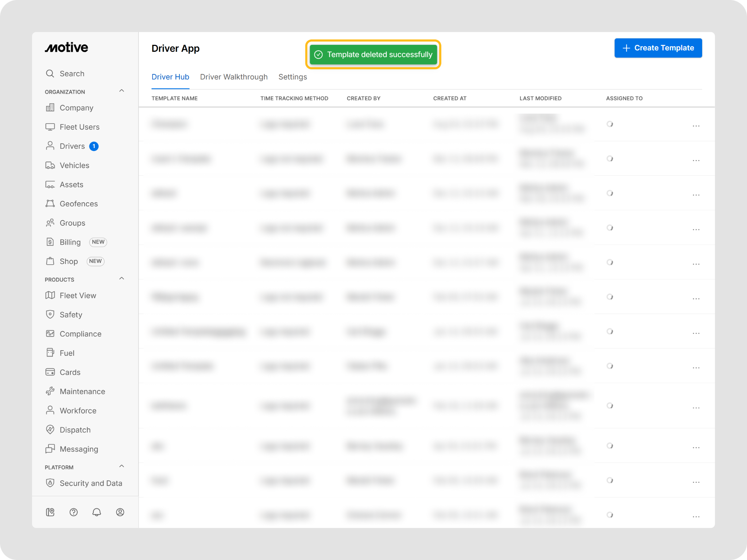The height and width of the screenshot is (560, 747).
Task: Click the Dispatch icon in sidebar
Action: (x=50, y=429)
